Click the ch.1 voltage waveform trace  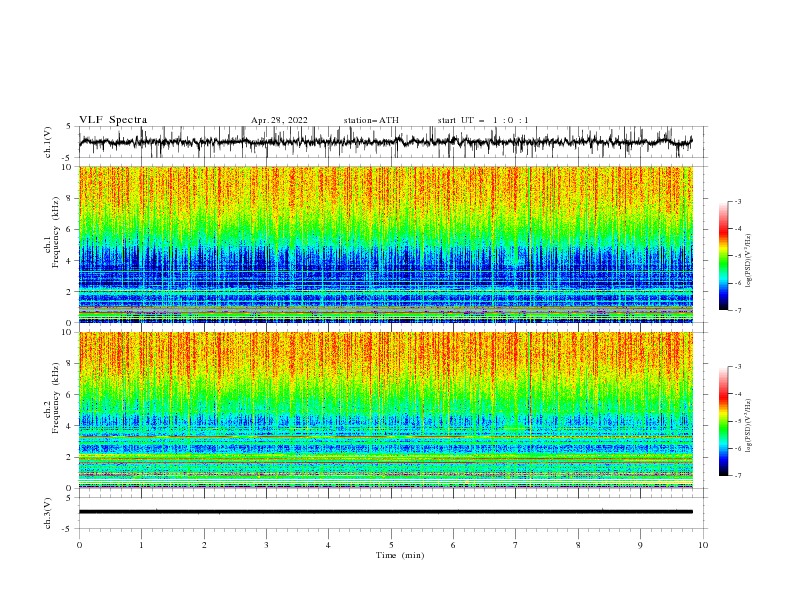(385, 142)
